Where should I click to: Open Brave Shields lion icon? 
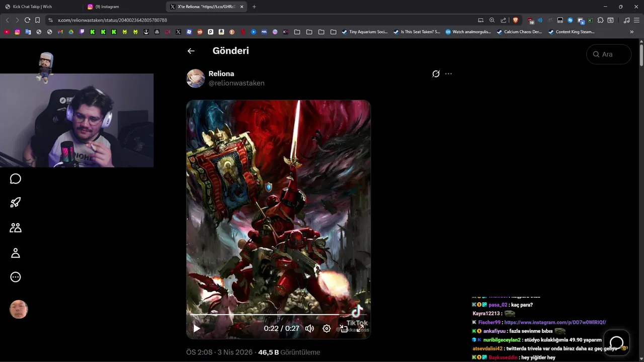tap(516, 20)
